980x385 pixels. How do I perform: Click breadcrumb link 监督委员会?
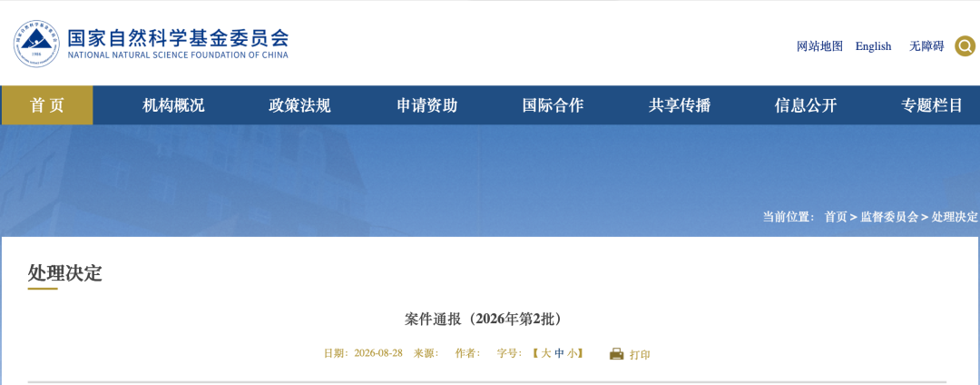point(889,217)
